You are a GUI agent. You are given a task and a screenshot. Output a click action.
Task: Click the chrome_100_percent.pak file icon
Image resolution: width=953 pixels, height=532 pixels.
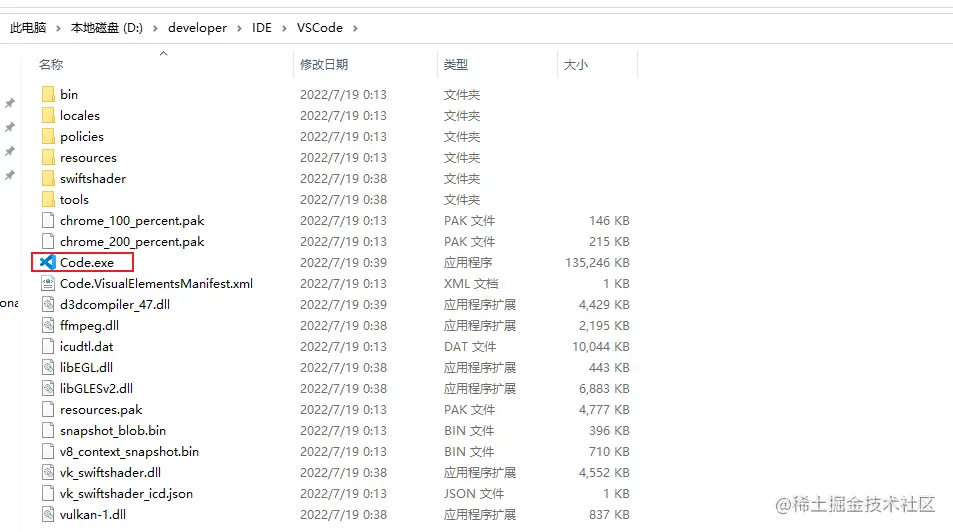(48, 221)
